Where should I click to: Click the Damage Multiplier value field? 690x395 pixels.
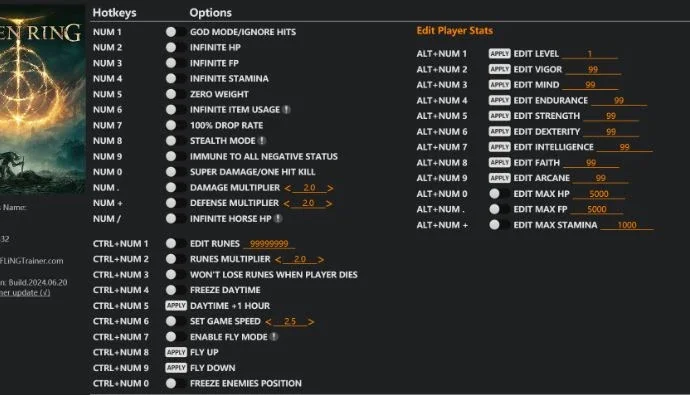[309, 188]
